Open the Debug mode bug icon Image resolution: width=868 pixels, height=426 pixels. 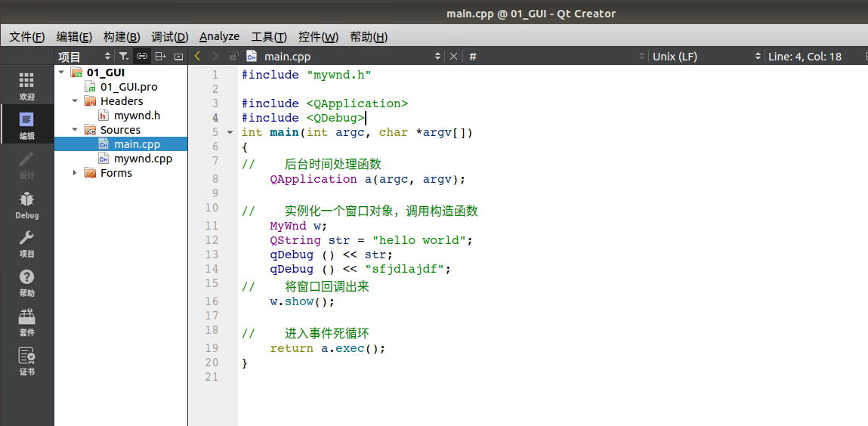(x=26, y=205)
